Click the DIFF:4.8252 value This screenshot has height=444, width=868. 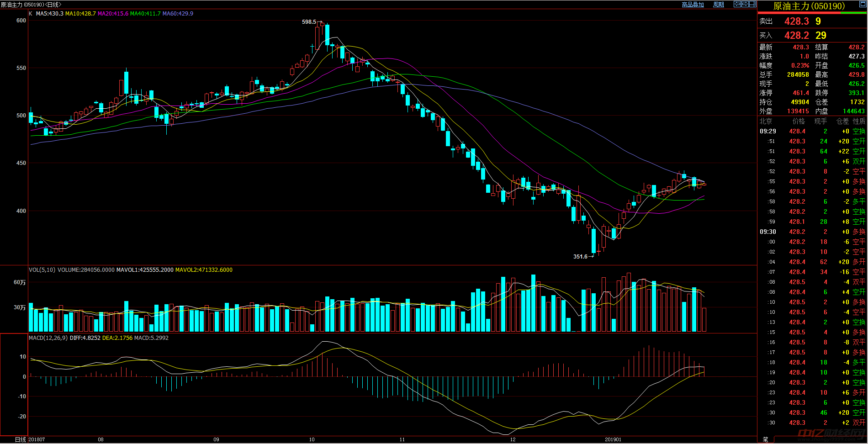coord(85,338)
